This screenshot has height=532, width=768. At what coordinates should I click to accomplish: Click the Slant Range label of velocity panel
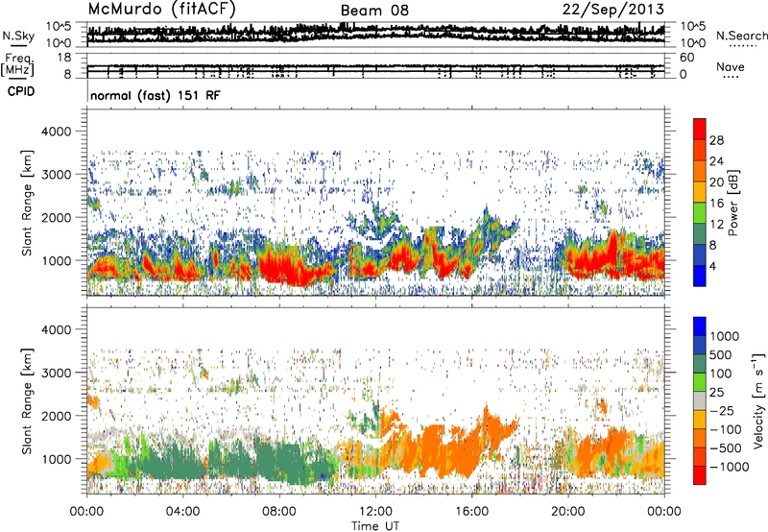(x=27, y=400)
